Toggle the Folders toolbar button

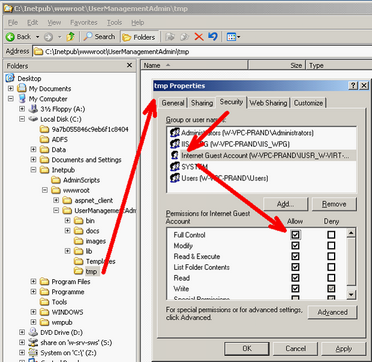[x=139, y=37]
